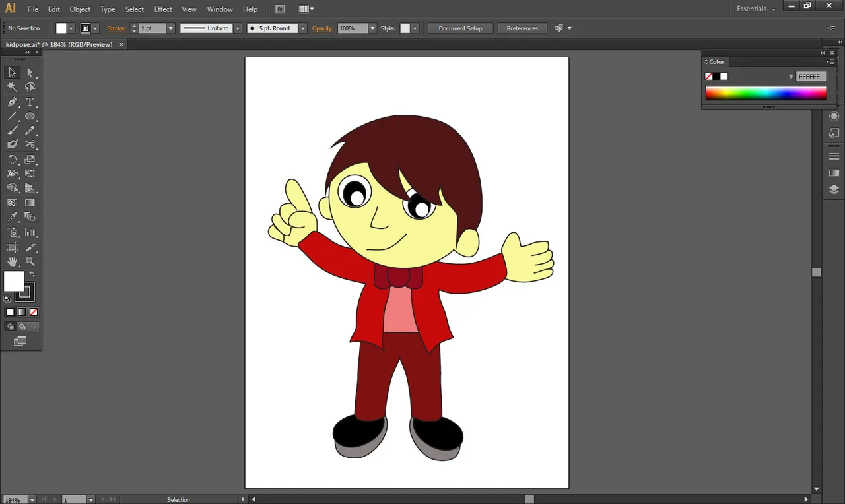Select the Gradient tool
Viewport: 845px width, 504px height.
(x=30, y=203)
